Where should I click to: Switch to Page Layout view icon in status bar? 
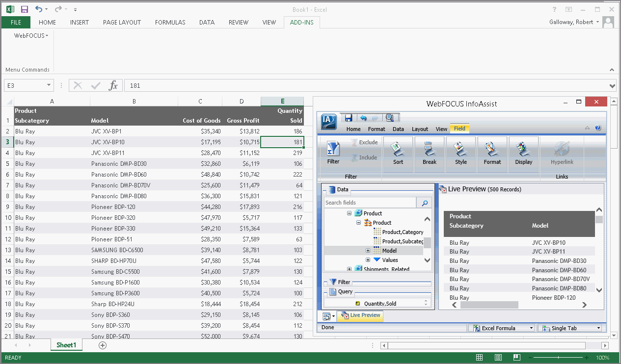[498, 358]
